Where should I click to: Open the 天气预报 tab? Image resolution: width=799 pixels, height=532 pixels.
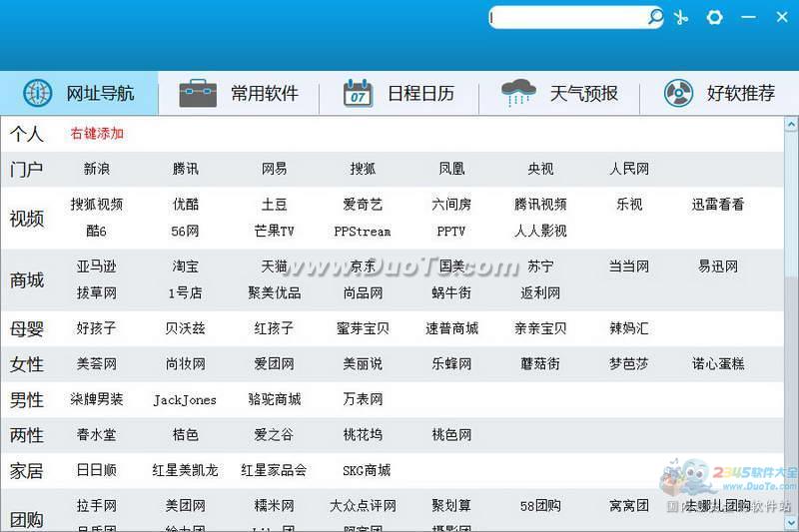[x=559, y=93]
